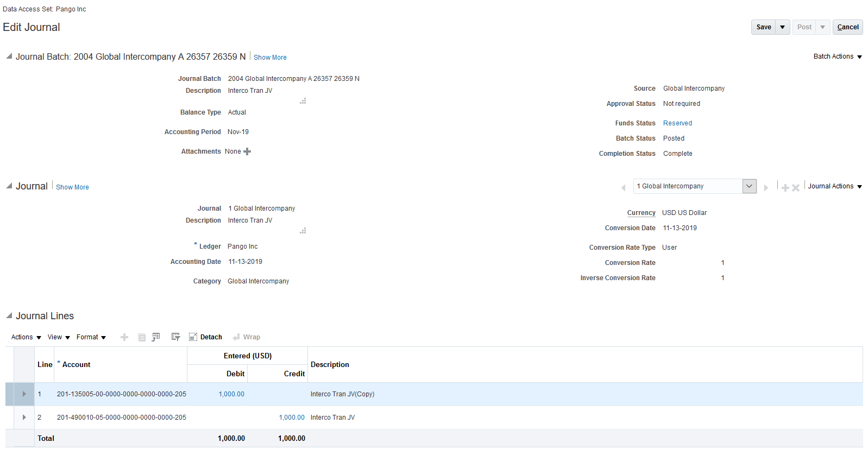Open the Journal Actions menu
The image size is (868, 449).
(834, 186)
